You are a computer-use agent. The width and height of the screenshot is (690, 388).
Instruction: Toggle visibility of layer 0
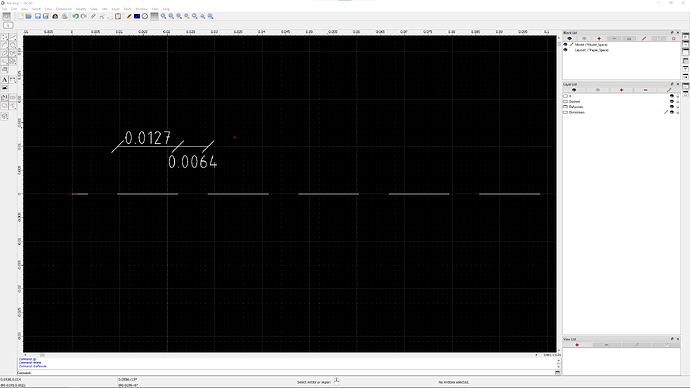point(672,96)
